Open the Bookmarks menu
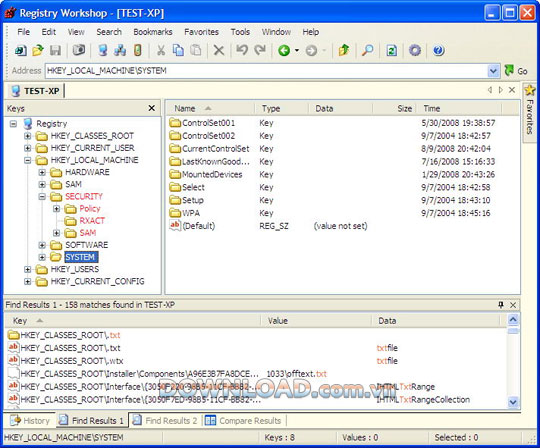Image resolution: width=540 pixels, height=448 pixels. (x=153, y=32)
